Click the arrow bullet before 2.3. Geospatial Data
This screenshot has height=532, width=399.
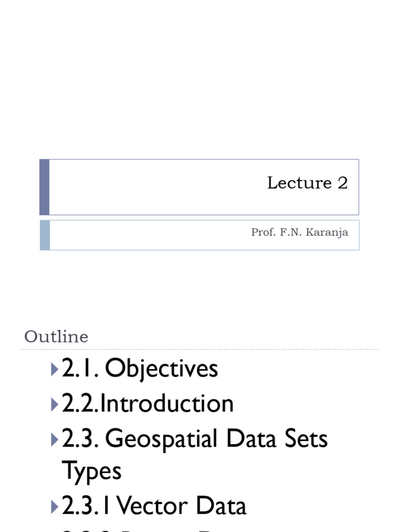click(55, 439)
